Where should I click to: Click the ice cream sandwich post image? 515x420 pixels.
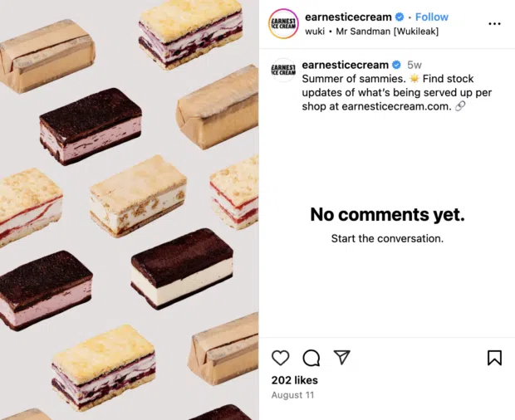tap(129, 210)
